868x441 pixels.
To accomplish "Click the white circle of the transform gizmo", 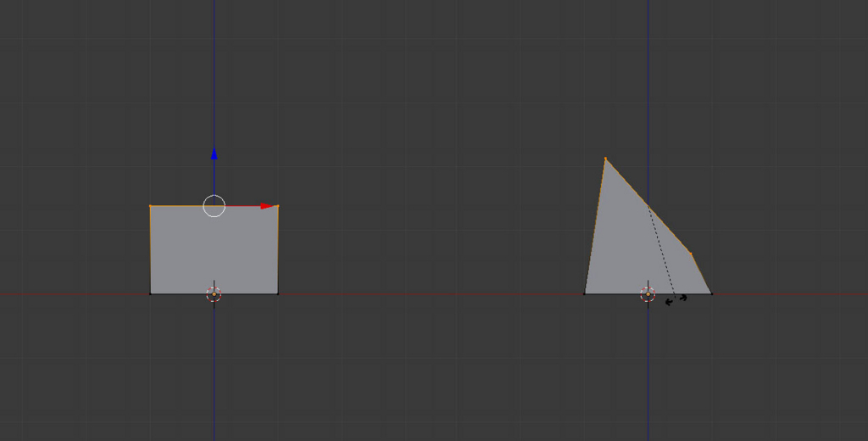I will pos(214,206).
